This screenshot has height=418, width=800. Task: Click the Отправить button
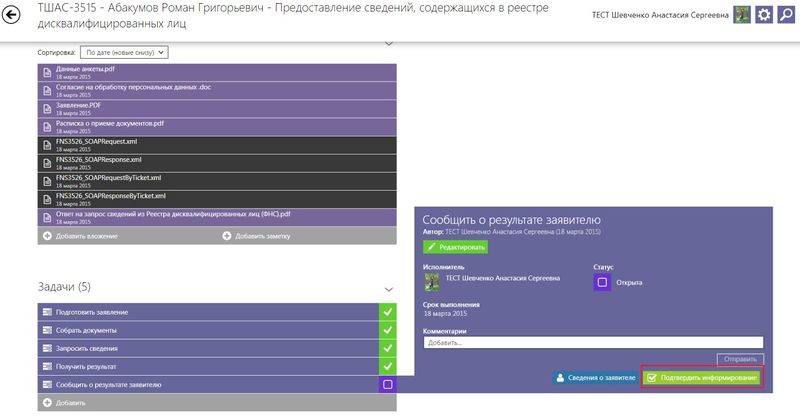pyautogui.click(x=740, y=359)
